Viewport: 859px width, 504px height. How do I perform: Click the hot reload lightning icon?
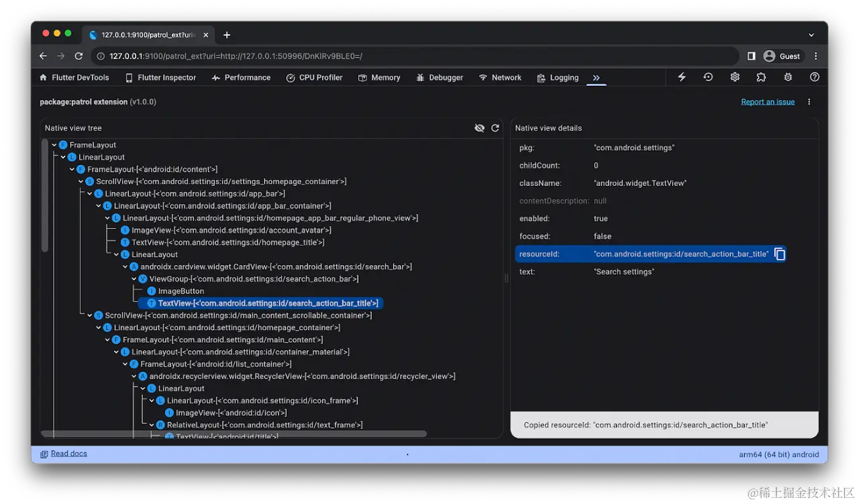[x=682, y=77]
